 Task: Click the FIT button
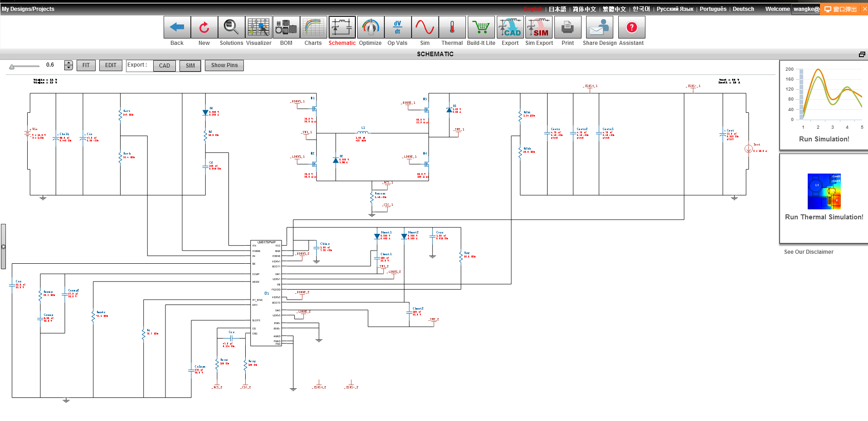coord(86,65)
